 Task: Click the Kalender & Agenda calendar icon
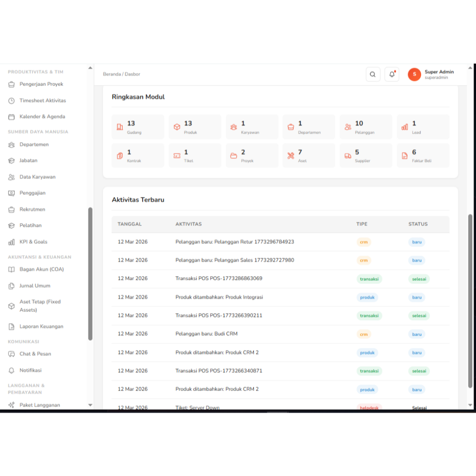click(12, 117)
